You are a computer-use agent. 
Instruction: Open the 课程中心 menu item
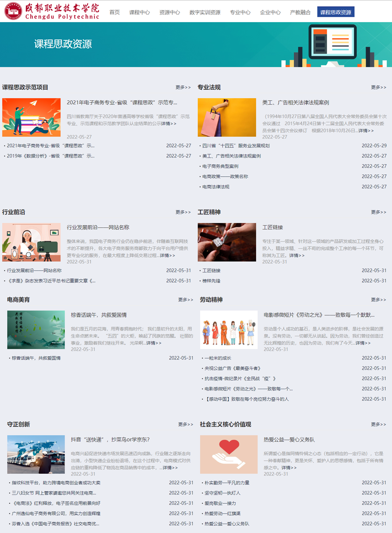pyautogui.click(x=139, y=12)
